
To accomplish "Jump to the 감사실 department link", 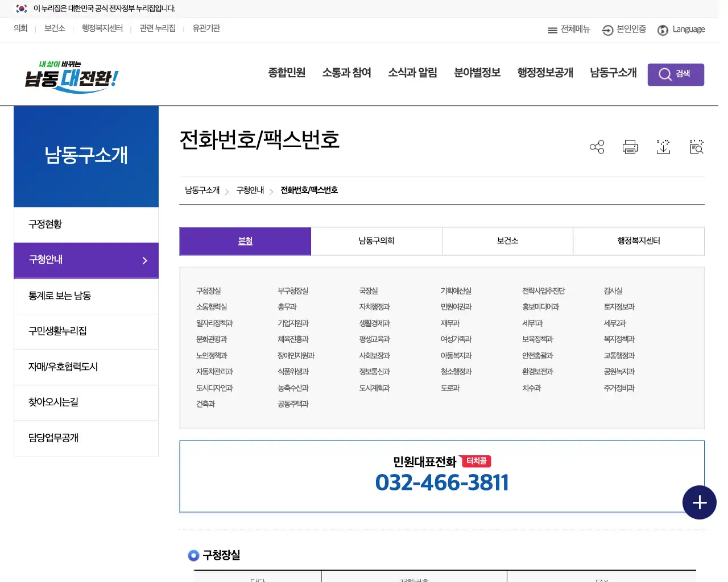I will pos(613,291).
